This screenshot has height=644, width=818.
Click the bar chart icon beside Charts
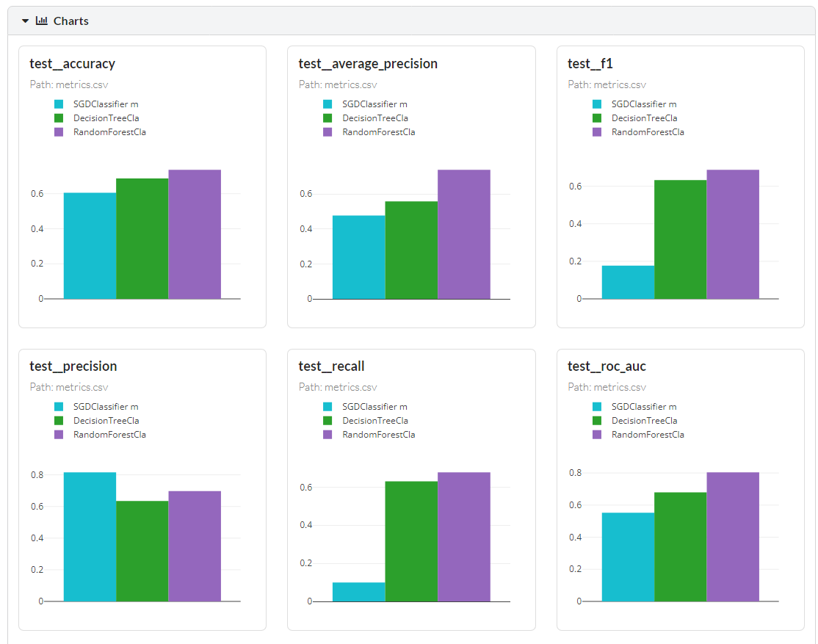click(41, 21)
